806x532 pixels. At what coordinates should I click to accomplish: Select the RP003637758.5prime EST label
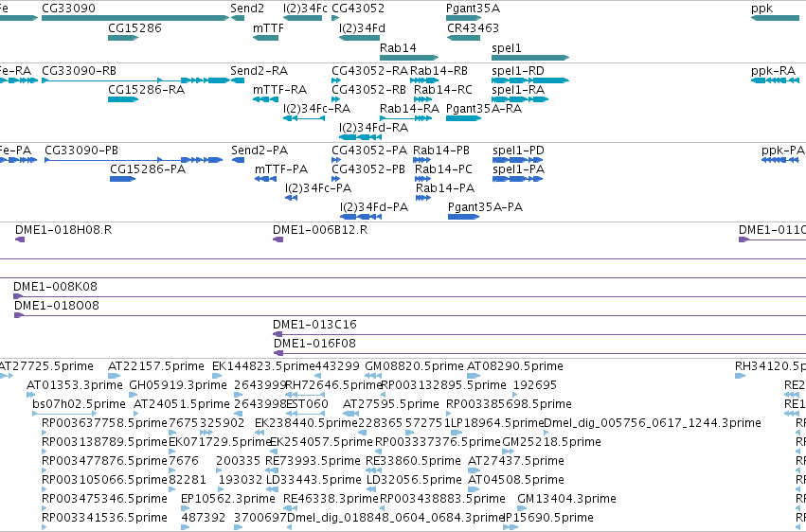[x=105, y=423]
